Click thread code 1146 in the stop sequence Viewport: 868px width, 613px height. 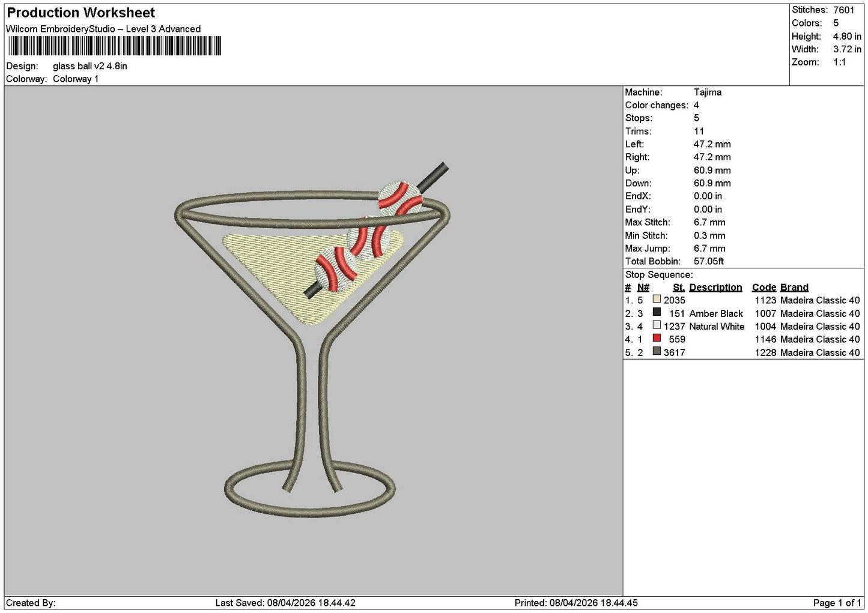(x=765, y=339)
